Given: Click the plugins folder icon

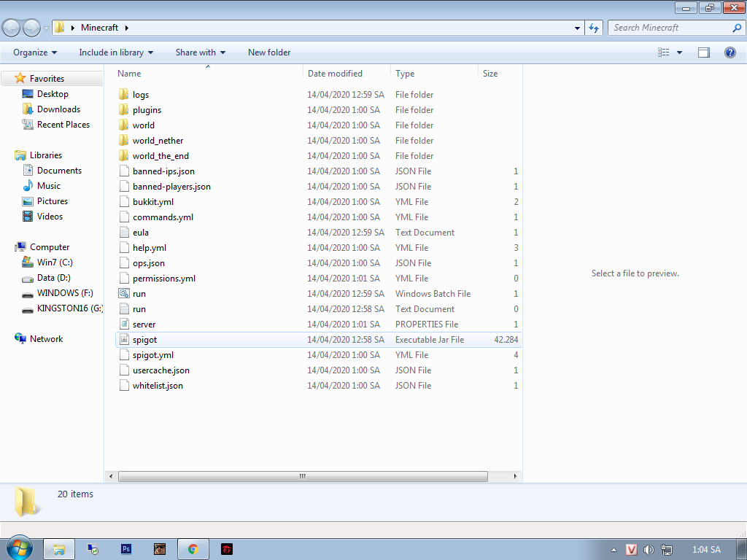Looking at the screenshot, I should (x=124, y=109).
